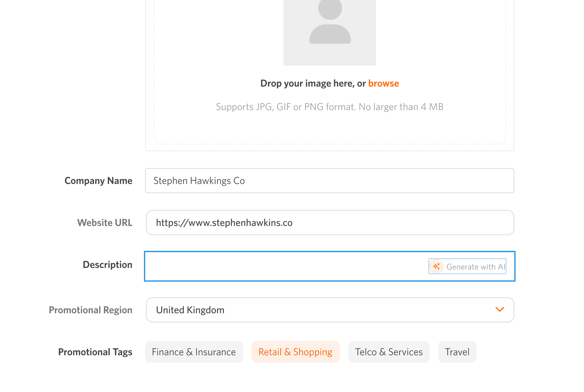
Task: Click the Promotional Tags label
Action: [x=95, y=352]
